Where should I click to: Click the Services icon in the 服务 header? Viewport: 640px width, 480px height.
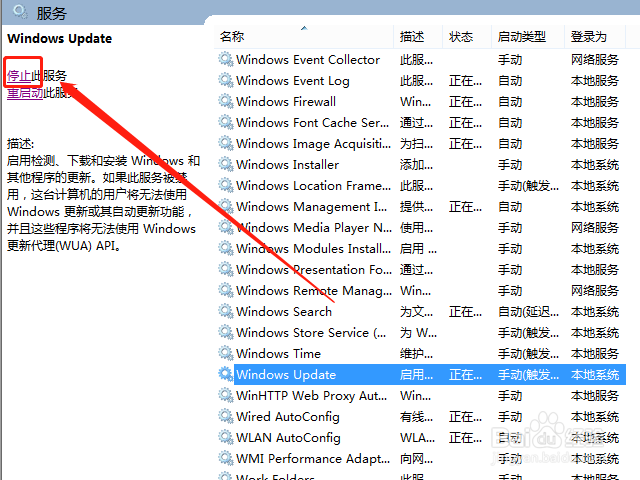point(20,12)
